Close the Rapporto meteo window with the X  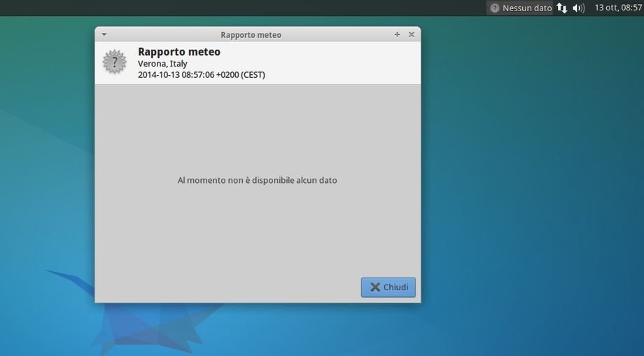[412, 34]
